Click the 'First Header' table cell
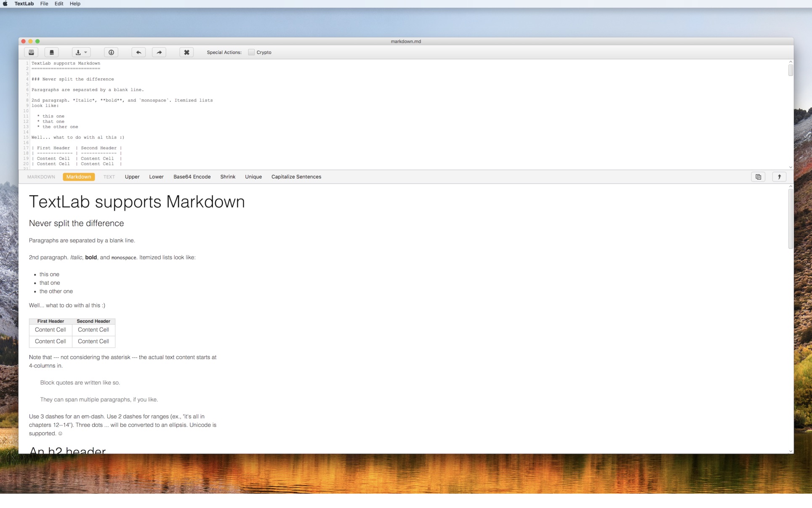812x508 pixels. point(51,321)
